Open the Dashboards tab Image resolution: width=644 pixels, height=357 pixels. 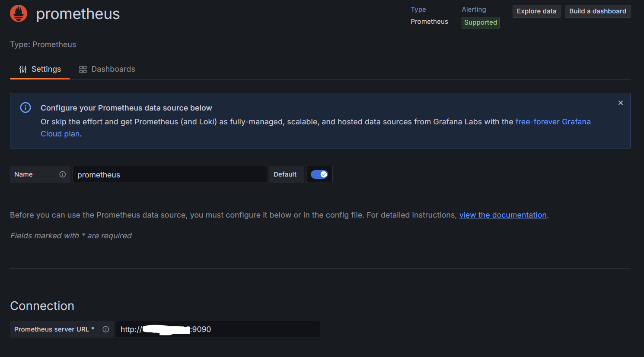[x=107, y=69]
